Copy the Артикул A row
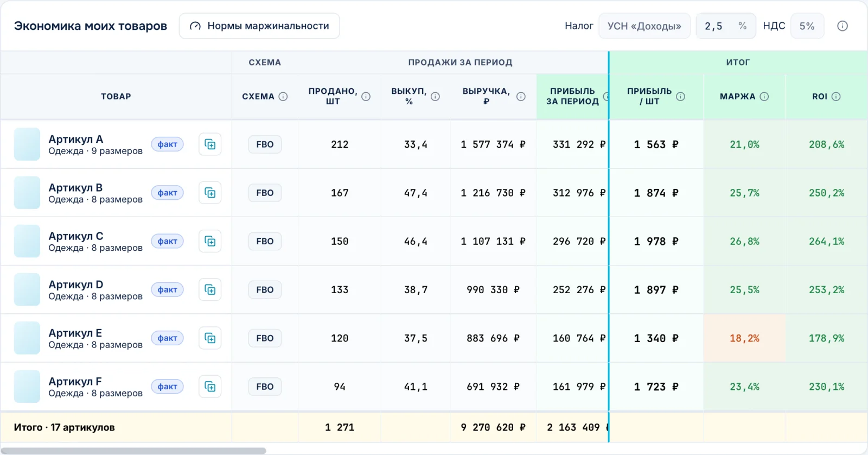Image resolution: width=868 pixels, height=455 pixels. click(210, 144)
